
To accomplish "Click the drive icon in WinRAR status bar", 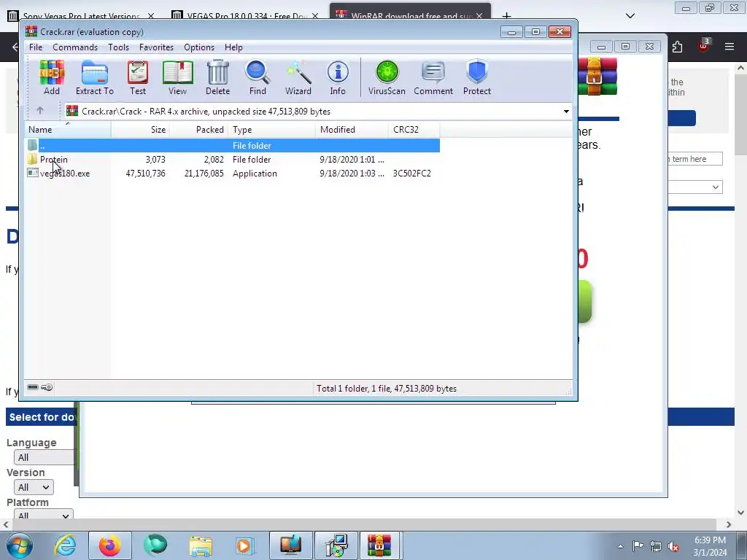I will point(32,387).
